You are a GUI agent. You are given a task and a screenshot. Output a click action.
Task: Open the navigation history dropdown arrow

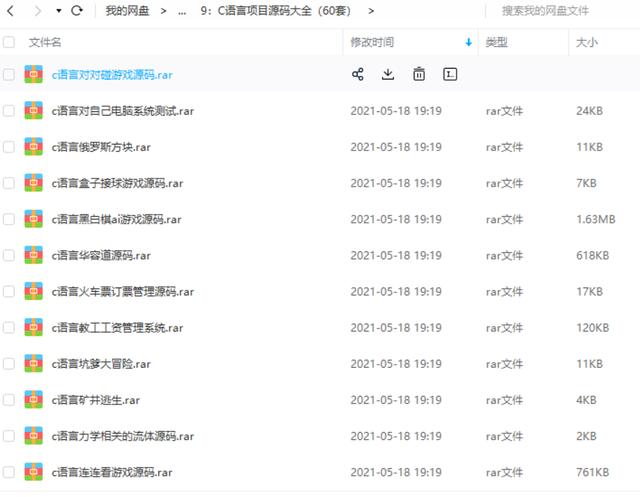click(59, 11)
